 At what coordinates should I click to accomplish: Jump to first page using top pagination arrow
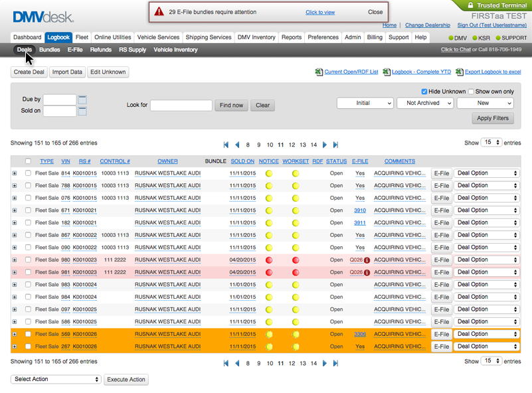pos(226,145)
